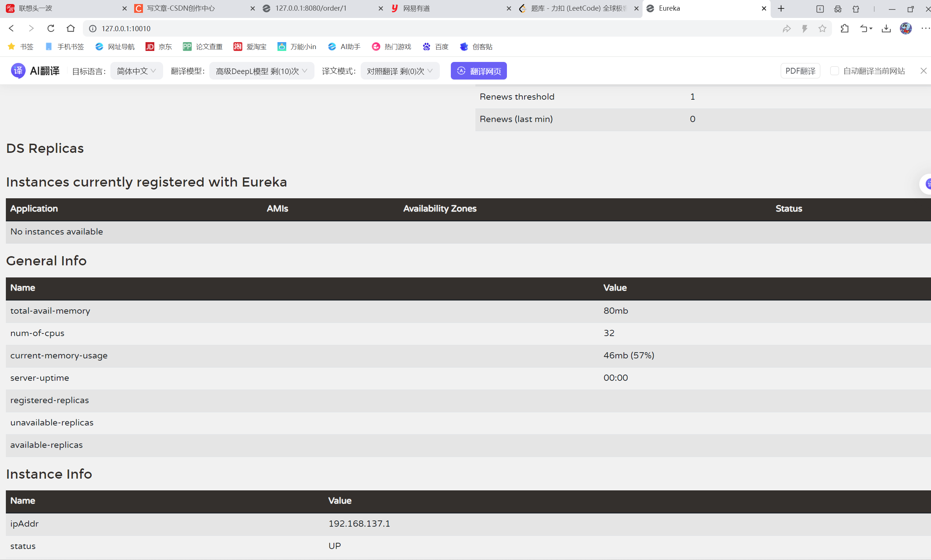
Task: Click the floating translate icon at right edge
Action: 928,184
